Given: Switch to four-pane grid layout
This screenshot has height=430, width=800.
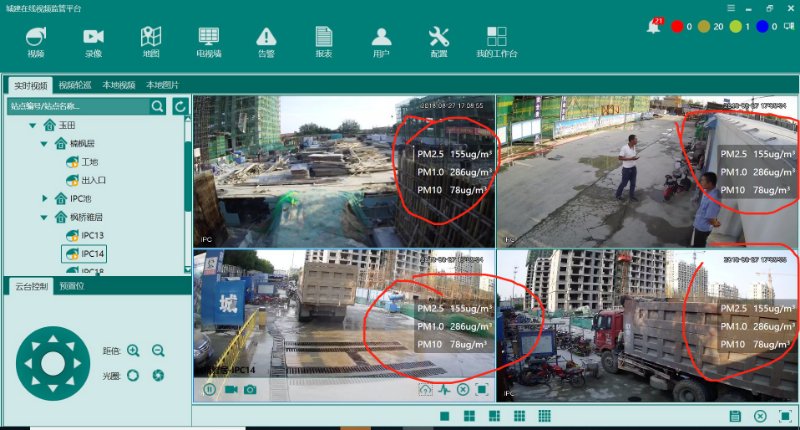Looking at the screenshot, I should coord(469,416).
